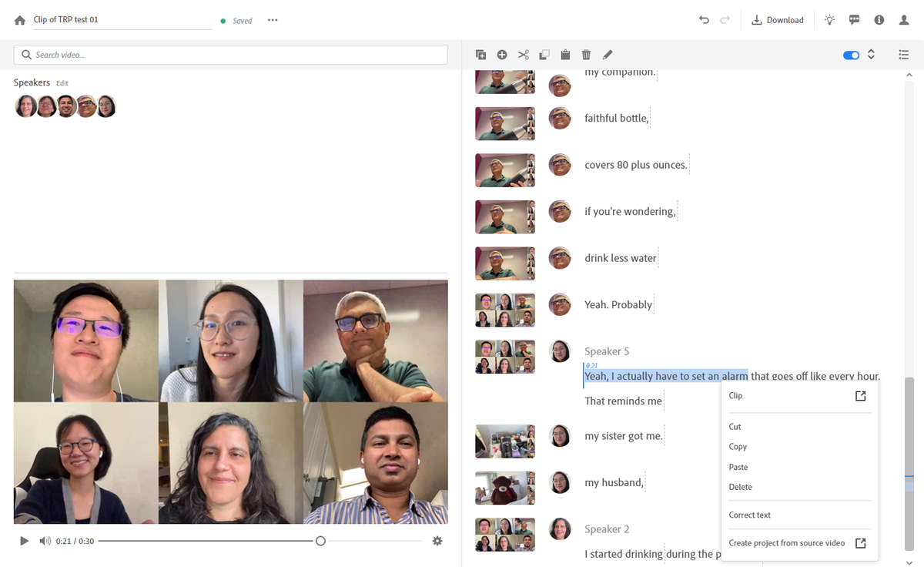Delete the selection using the trash icon
The image size is (924, 567).
[x=586, y=55]
